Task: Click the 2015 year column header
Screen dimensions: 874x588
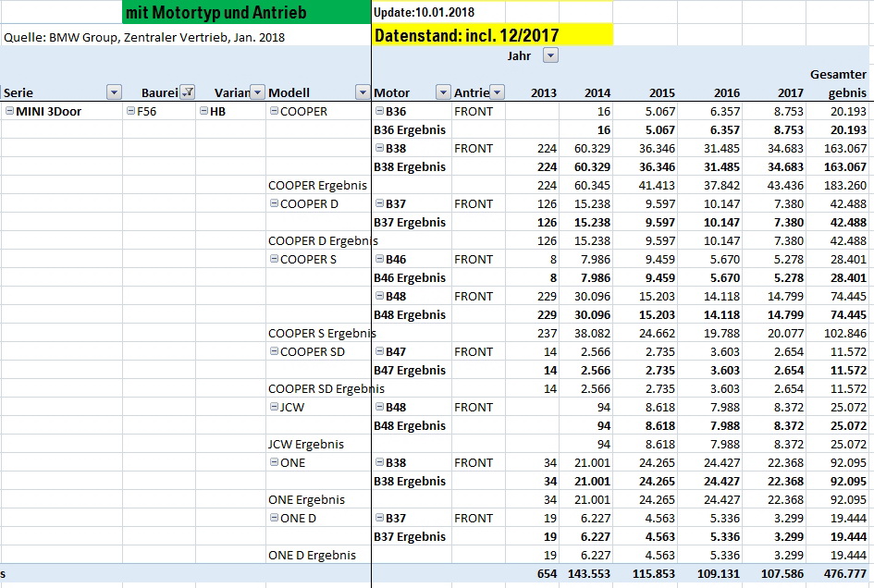Action: [x=661, y=93]
